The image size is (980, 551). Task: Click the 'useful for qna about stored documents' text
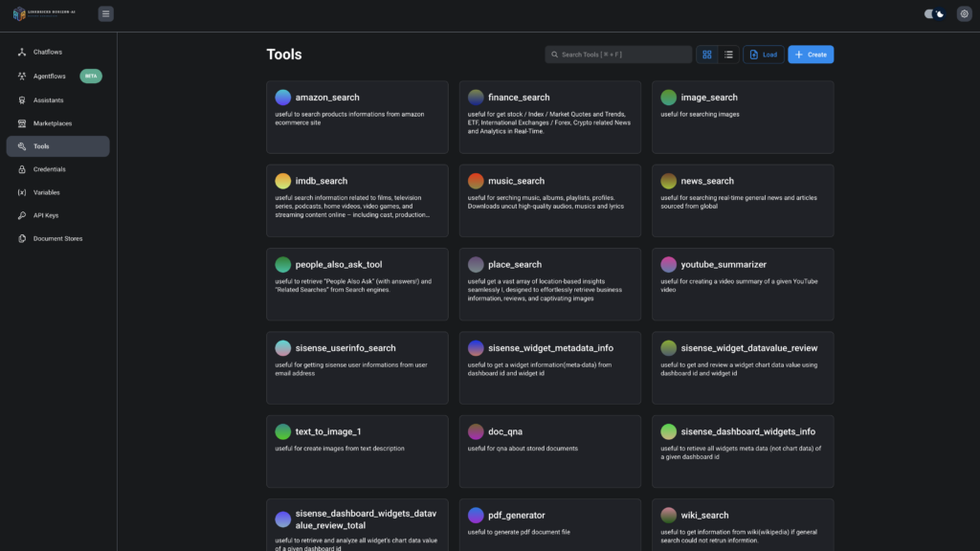click(x=523, y=449)
